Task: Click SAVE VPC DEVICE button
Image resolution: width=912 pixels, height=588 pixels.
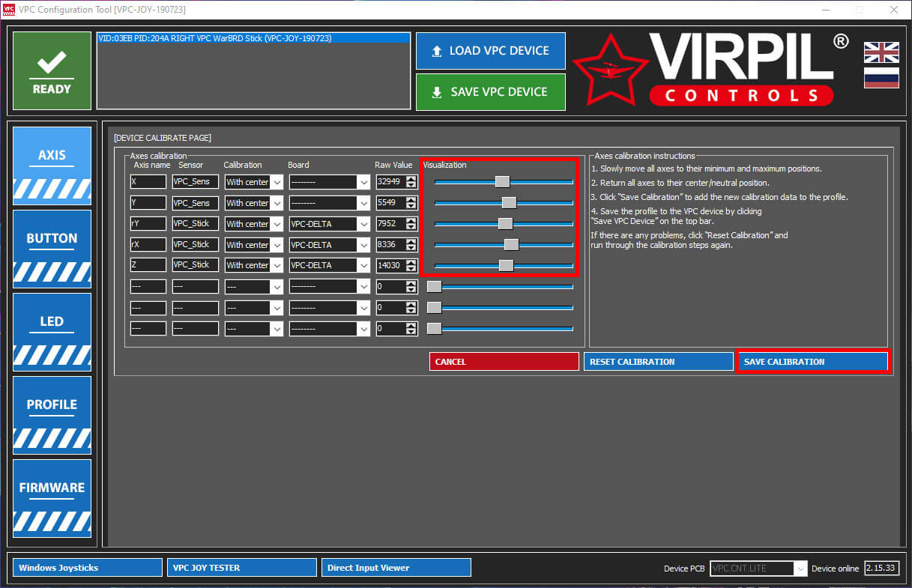Action: pyautogui.click(x=491, y=92)
